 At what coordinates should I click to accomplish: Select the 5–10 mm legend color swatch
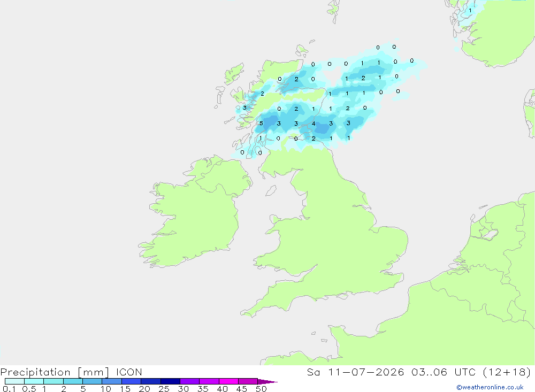pos(93,381)
